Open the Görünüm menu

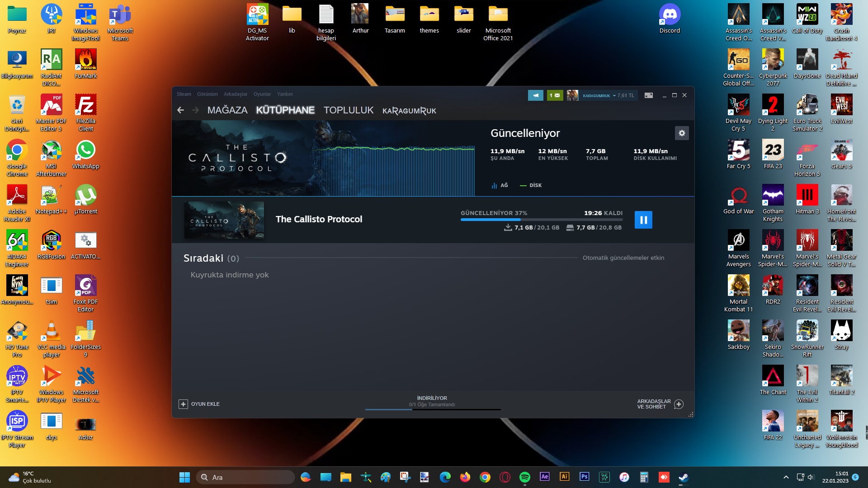pyautogui.click(x=207, y=94)
